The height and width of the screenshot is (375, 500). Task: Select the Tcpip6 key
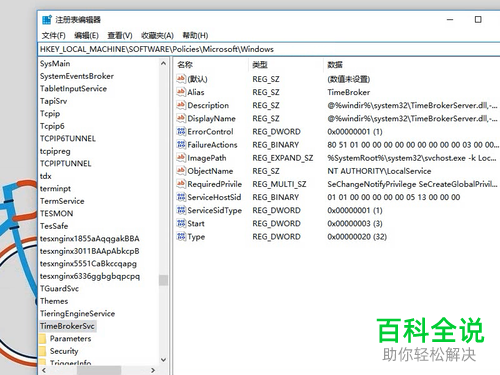click(x=52, y=126)
